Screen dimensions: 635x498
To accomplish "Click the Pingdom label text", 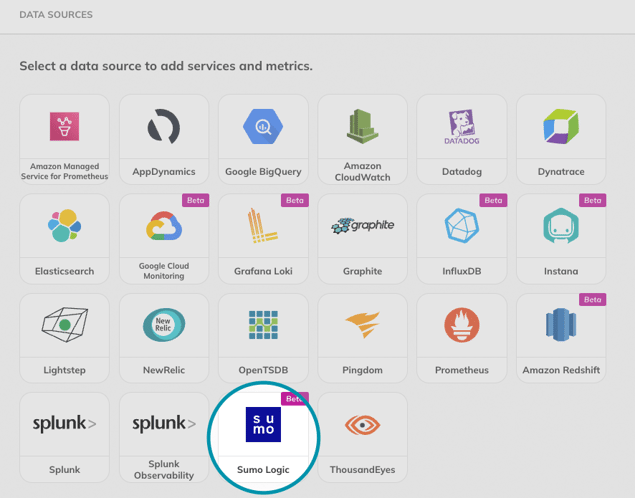I will click(x=362, y=370).
